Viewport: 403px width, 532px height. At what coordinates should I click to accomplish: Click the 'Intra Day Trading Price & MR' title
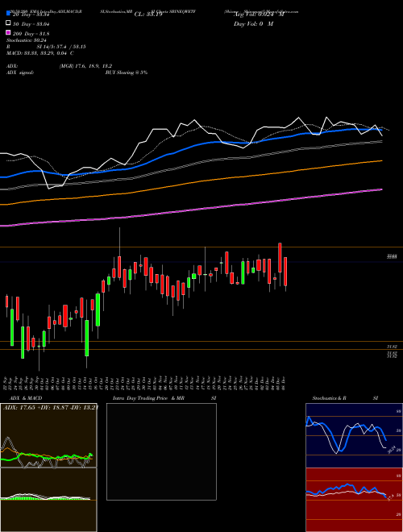[x=148, y=398]
